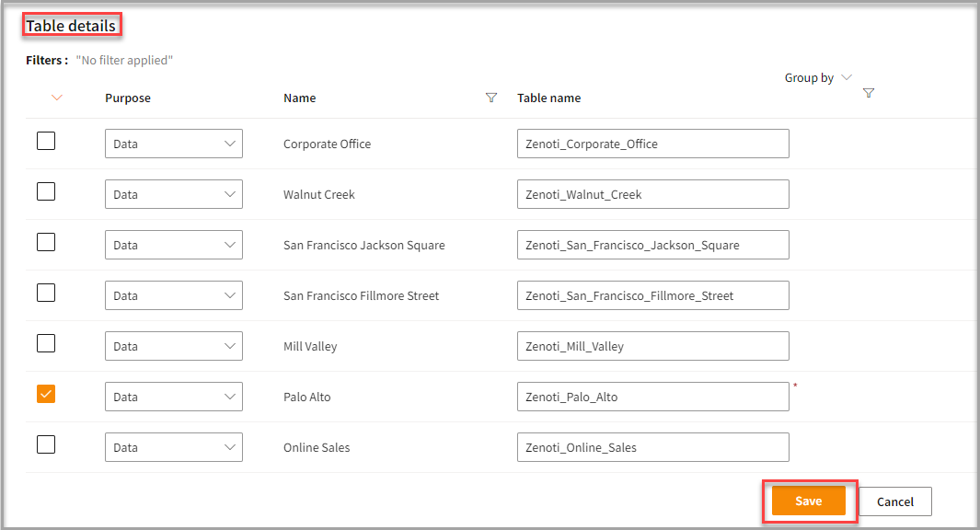Enable the Mill Valley row checkbox

46,343
